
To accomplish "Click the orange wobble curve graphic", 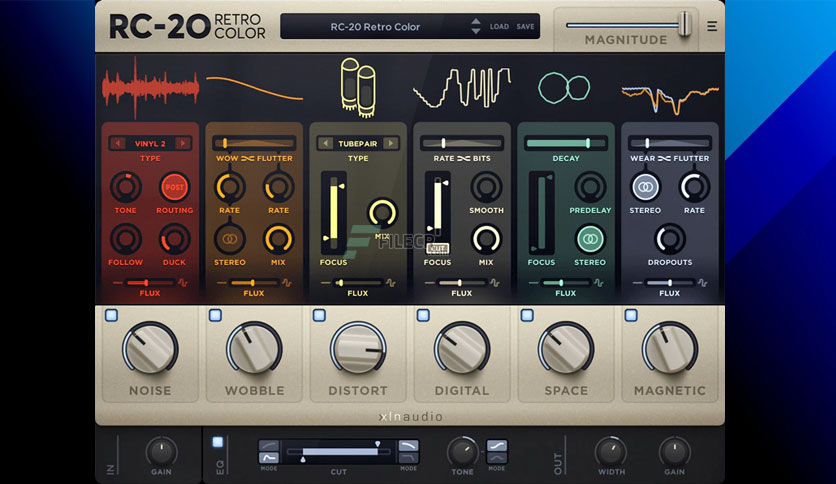I will (254, 88).
